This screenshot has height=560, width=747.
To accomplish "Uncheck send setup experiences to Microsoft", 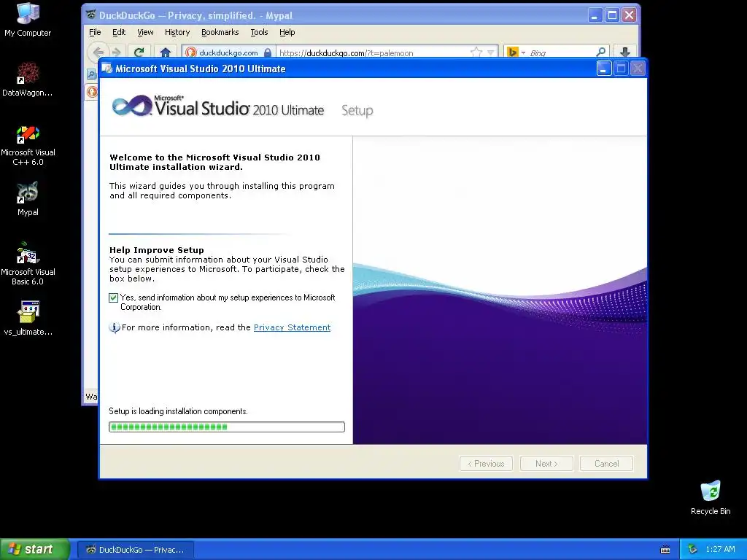I will pos(113,298).
